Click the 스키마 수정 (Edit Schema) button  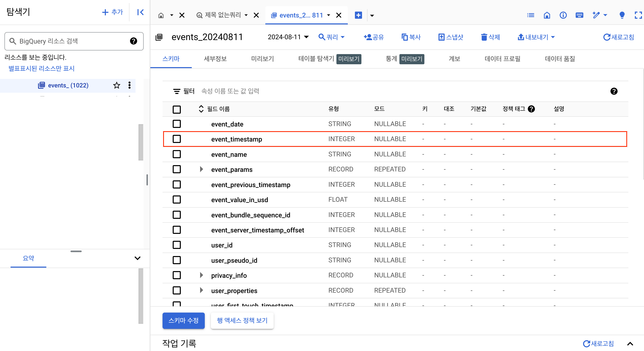pyautogui.click(x=183, y=320)
